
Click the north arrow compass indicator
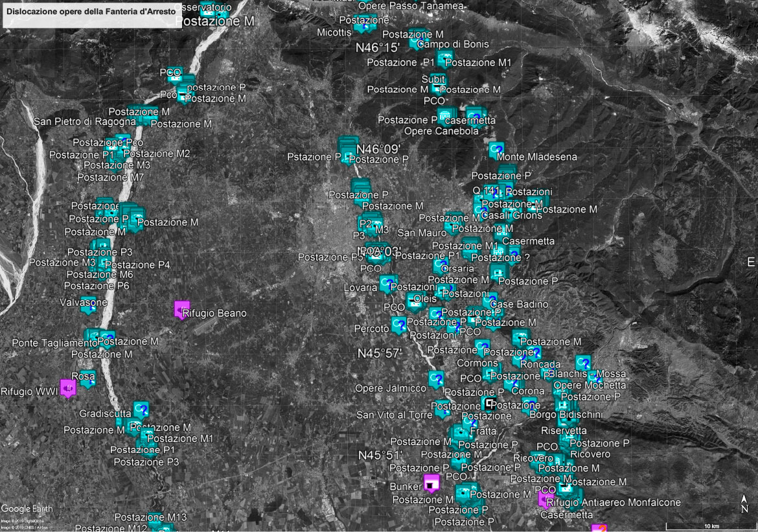pyautogui.click(x=744, y=503)
